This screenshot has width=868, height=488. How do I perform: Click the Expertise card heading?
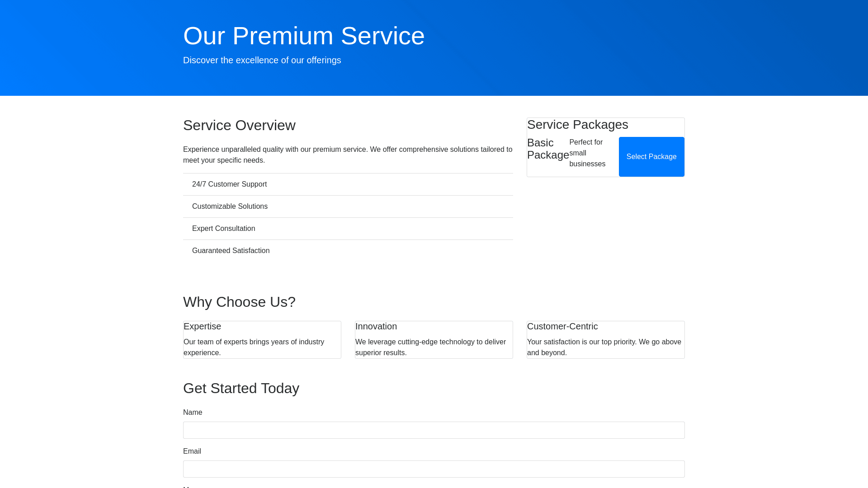[x=202, y=326]
